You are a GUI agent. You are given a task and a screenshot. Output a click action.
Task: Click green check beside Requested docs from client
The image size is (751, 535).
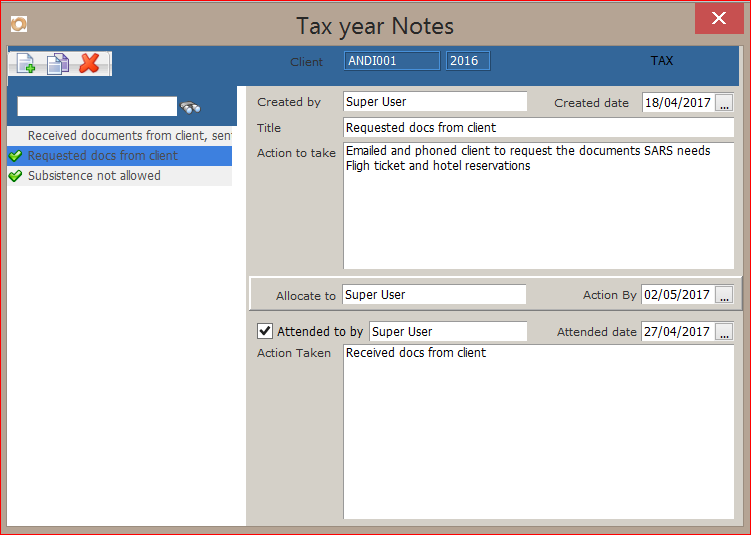[15, 156]
